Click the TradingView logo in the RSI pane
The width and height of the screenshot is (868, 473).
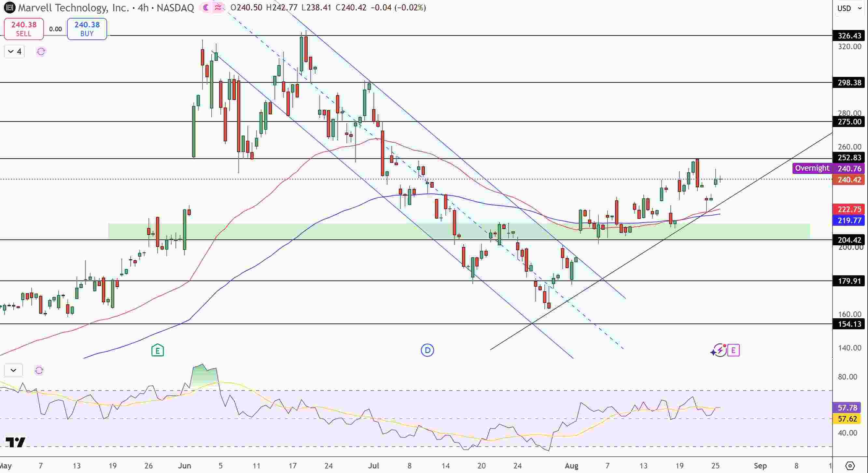[16, 442]
